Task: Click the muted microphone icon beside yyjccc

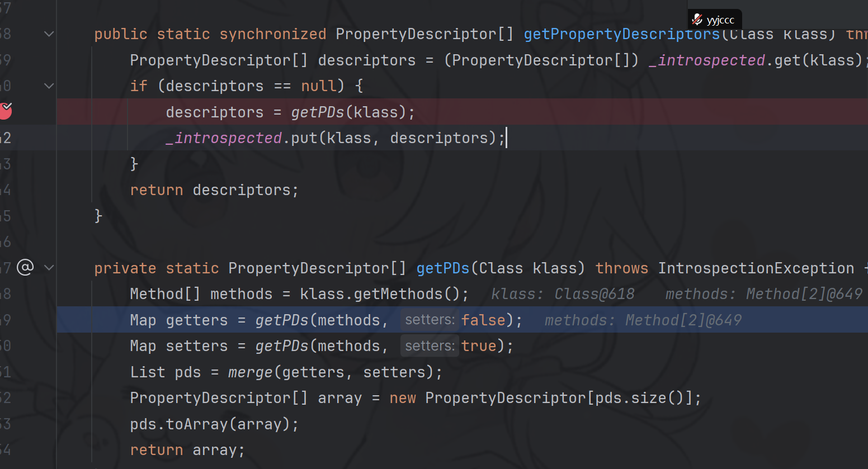Action: click(697, 20)
